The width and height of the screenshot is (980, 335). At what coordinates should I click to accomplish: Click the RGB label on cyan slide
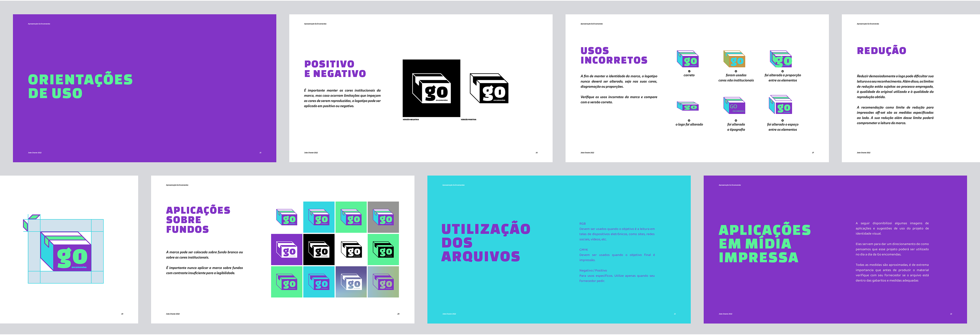[582, 224]
